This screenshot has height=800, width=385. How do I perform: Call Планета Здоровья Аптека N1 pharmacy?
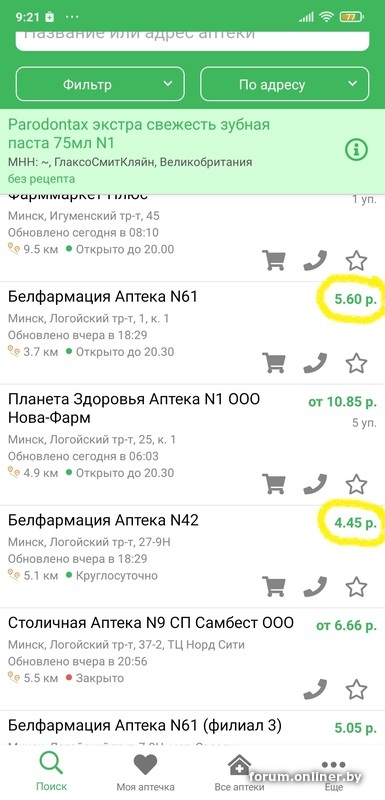pos(315,484)
